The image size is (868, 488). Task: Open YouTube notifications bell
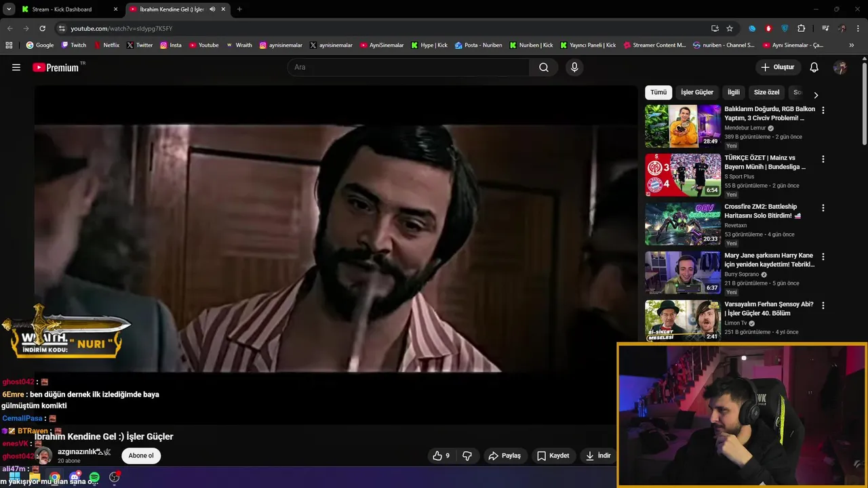click(814, 67)
